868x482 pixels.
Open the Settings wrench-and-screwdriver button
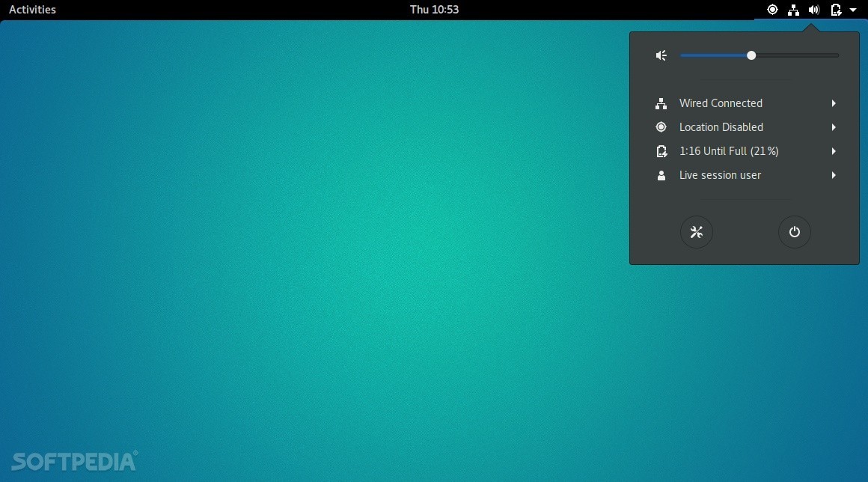696,232
